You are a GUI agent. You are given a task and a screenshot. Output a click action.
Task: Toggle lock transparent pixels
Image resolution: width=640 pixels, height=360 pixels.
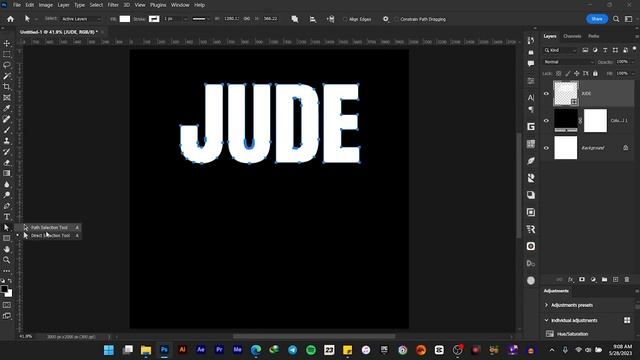pos(559,73)
